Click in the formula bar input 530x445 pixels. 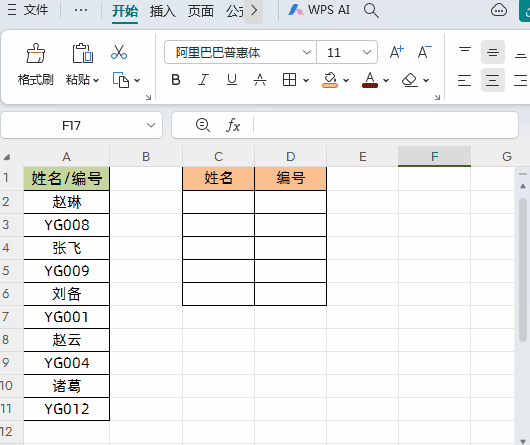pyautogui.click(x=385, y=125)
